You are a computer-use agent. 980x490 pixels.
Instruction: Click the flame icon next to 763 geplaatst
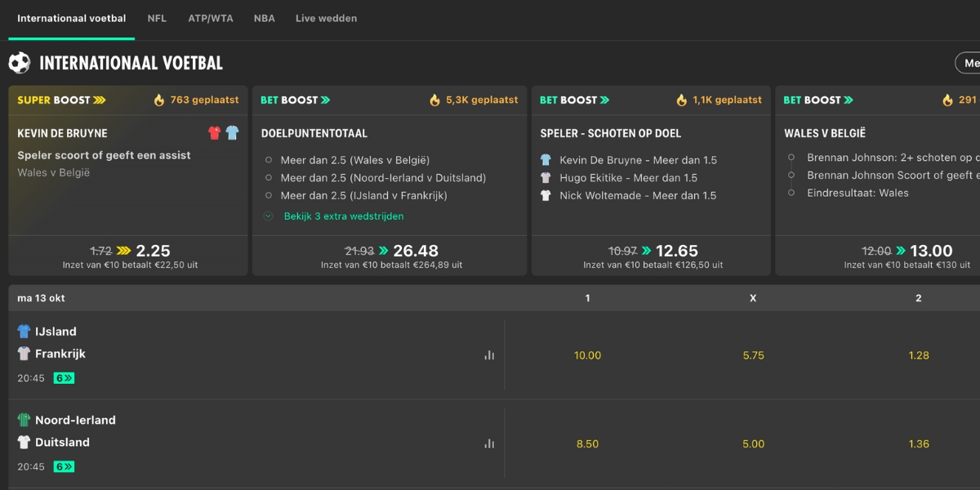pos(159,100)
